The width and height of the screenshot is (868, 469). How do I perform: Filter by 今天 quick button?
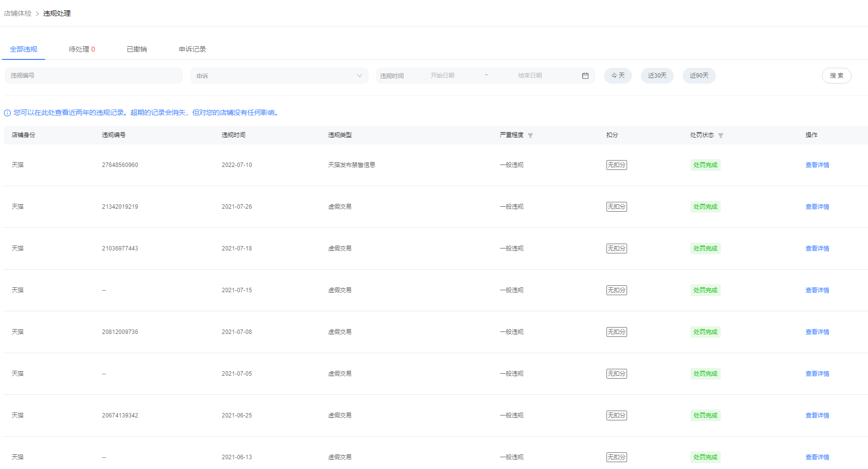618,76
